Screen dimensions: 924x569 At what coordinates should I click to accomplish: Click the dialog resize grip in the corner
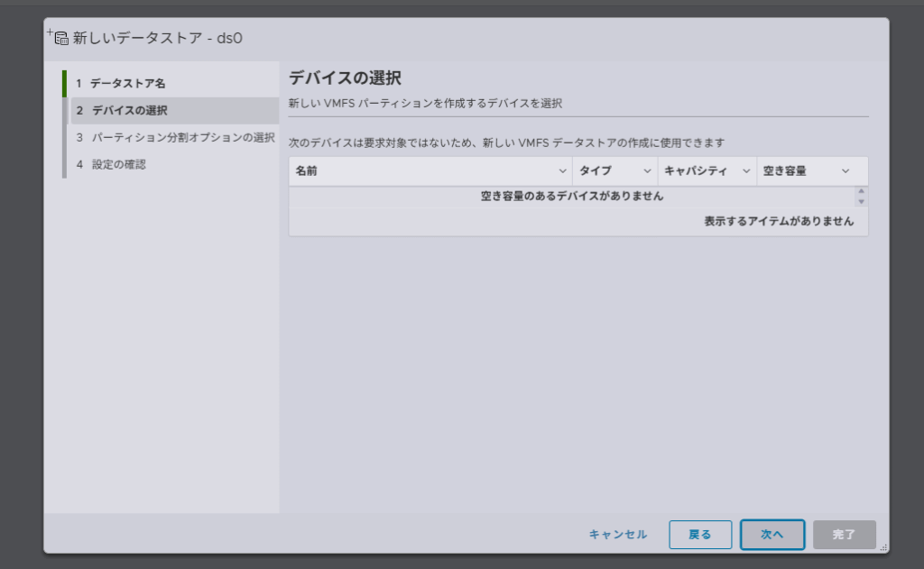click(883, 547)
